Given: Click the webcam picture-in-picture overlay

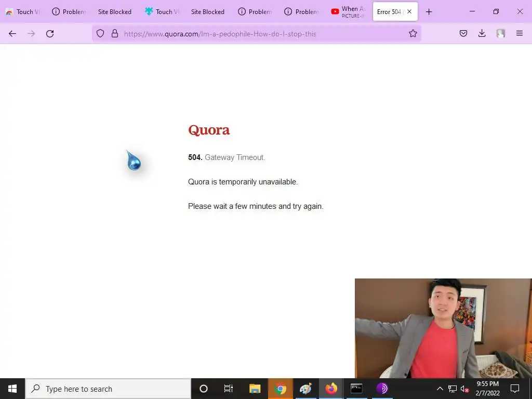Looking at the screenshot, I should pos(443,328).
